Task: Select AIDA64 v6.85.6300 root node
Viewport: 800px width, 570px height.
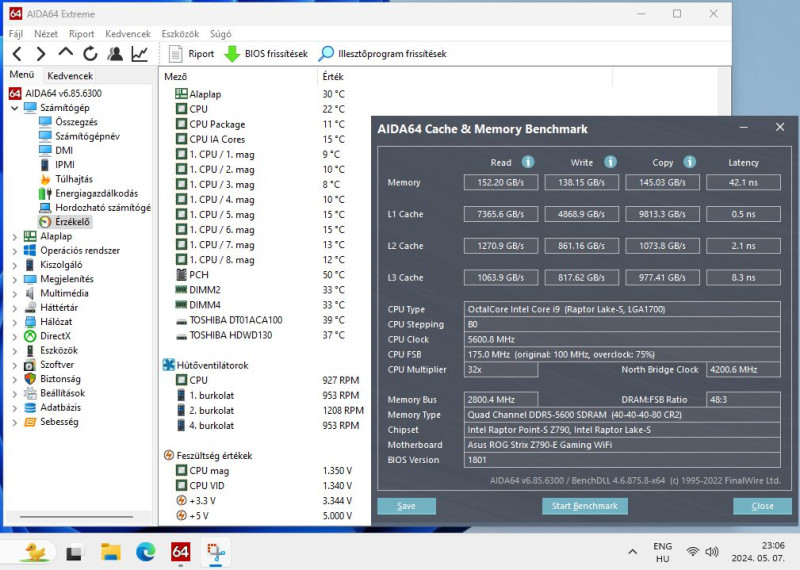Action: click(x=55, y=93)
